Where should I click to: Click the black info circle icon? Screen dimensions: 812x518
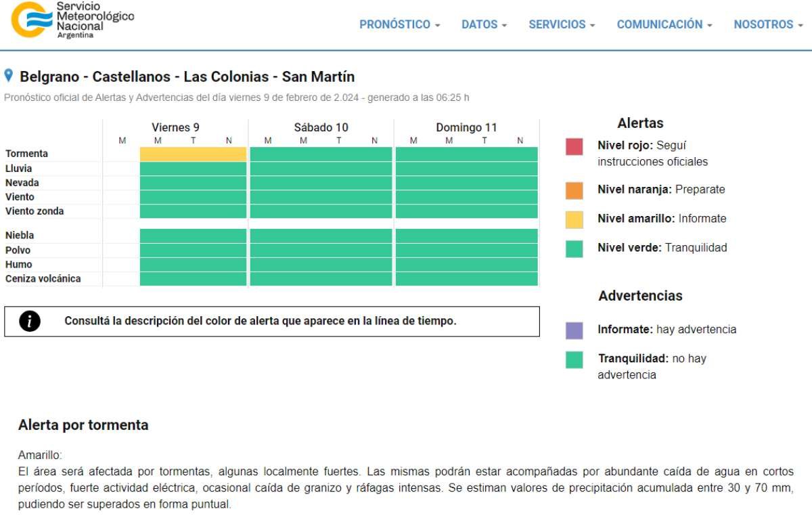[29, 322]
